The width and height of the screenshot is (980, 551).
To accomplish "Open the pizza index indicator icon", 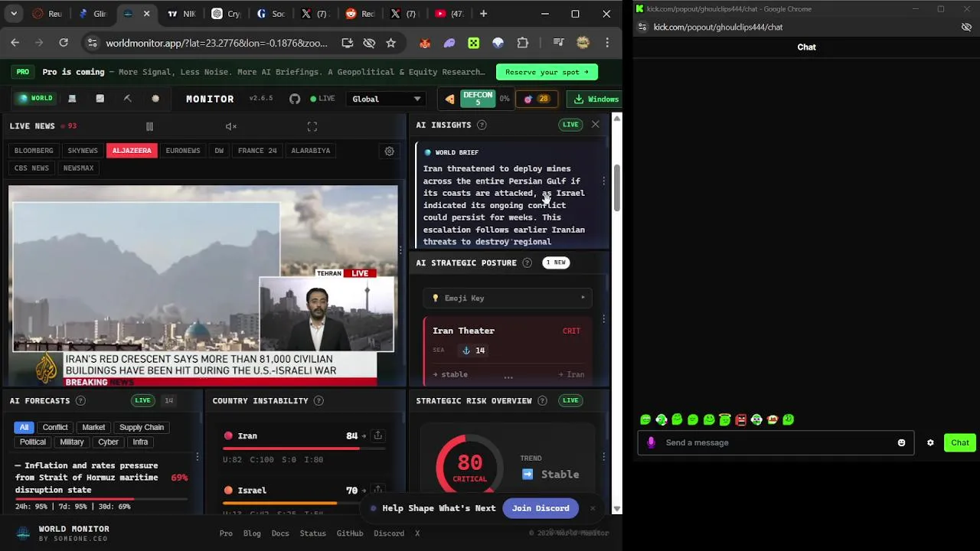I will click(449, 99).
